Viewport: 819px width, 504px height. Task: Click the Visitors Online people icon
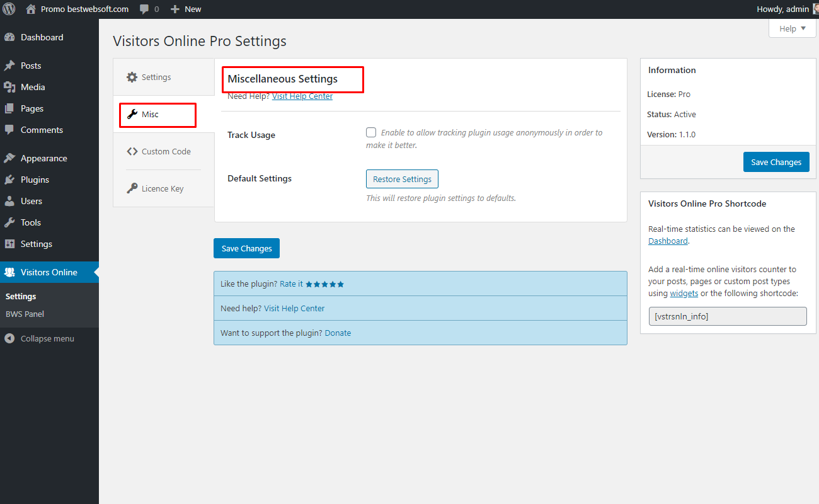click(x=9, y=272)
